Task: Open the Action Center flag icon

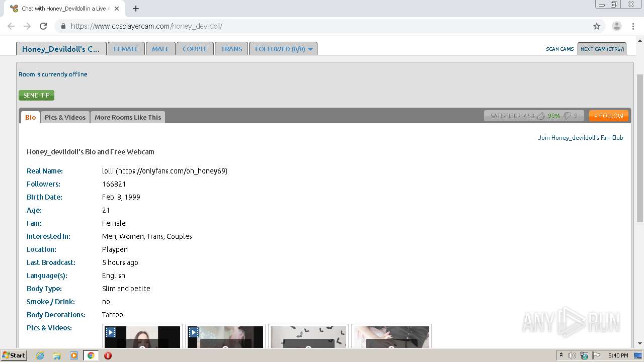Action: [x=596, y=355]
